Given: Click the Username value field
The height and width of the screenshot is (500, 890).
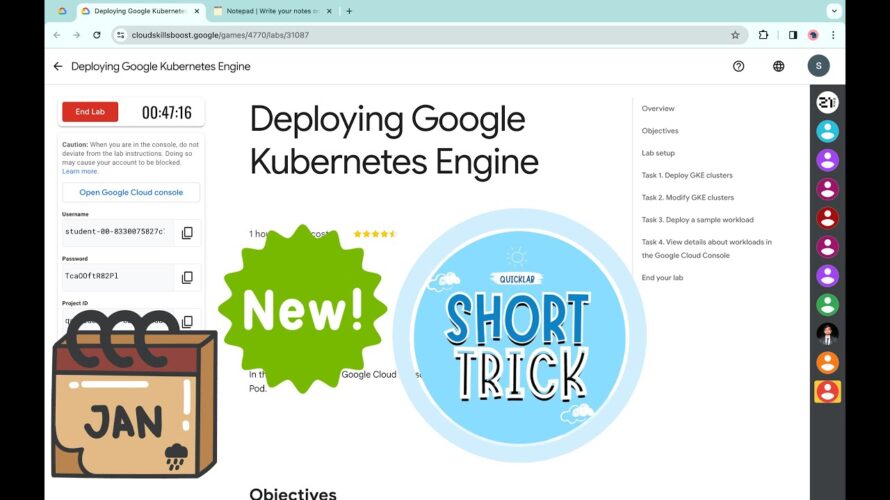Looking at the screenshot, I should click(x=117, y=232).
